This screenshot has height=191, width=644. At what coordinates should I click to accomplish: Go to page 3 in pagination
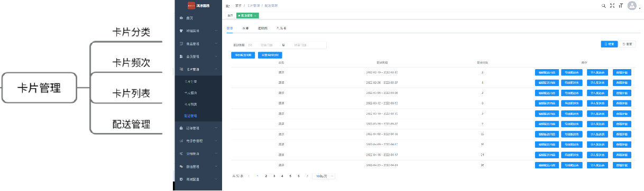(x=274, y=176)
